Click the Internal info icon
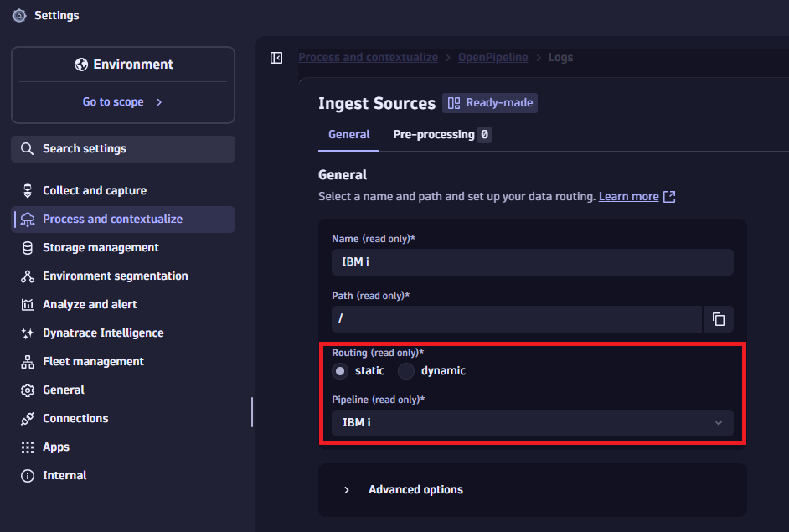789x532 pixels. pyautogui.click(x=28, y=476)
